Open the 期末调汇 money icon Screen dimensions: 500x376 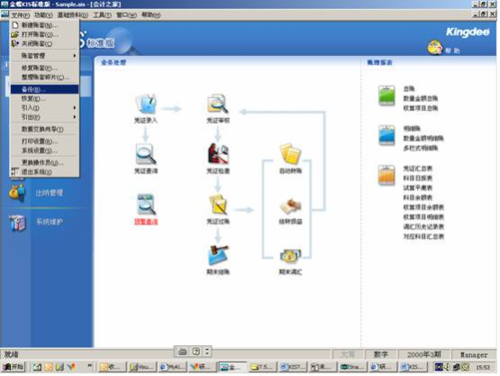[x=290, y=256]
